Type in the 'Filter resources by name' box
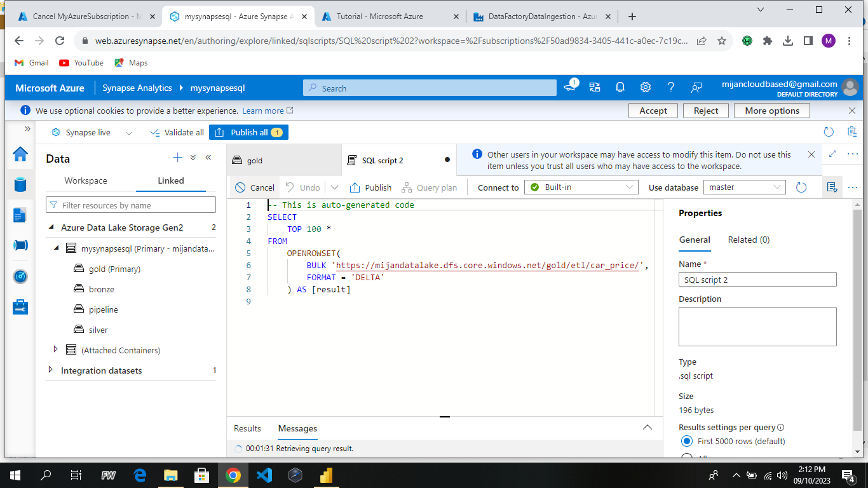The width and height of the screenshot is (868, 488). [x=130, y=205]
